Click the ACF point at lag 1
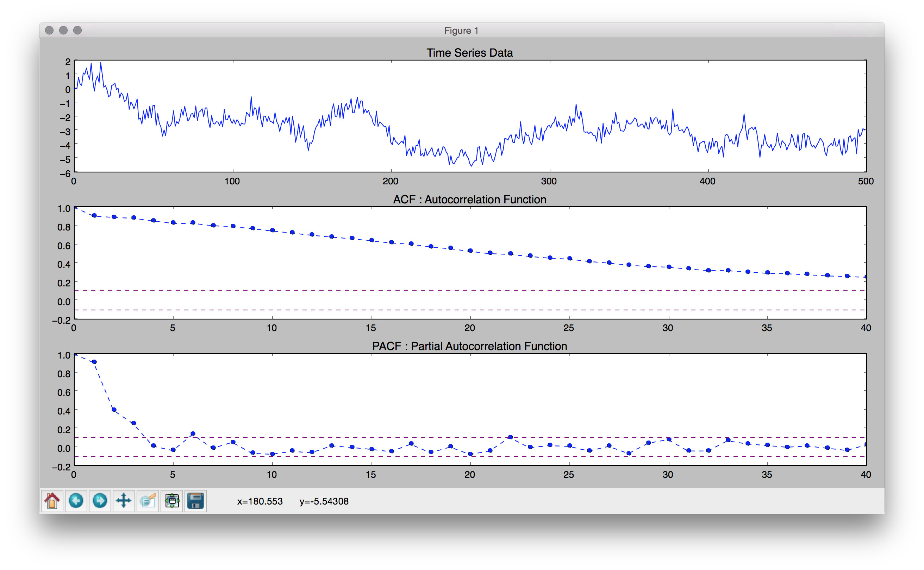 (x=94, y=216)
